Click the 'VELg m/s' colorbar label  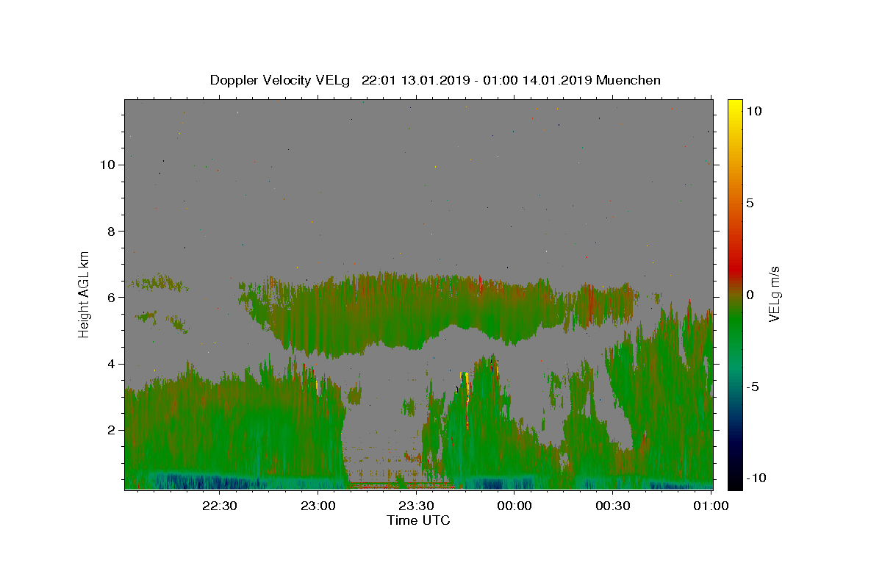click(774, 294)
